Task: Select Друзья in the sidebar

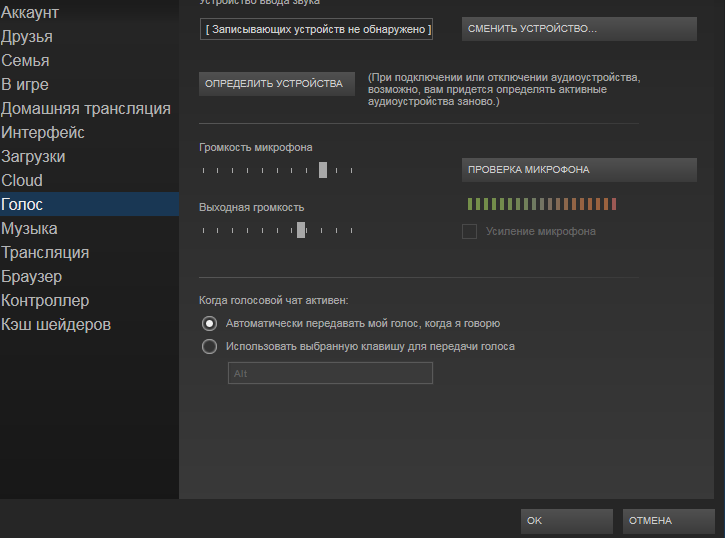Action: tap(27, 37)
